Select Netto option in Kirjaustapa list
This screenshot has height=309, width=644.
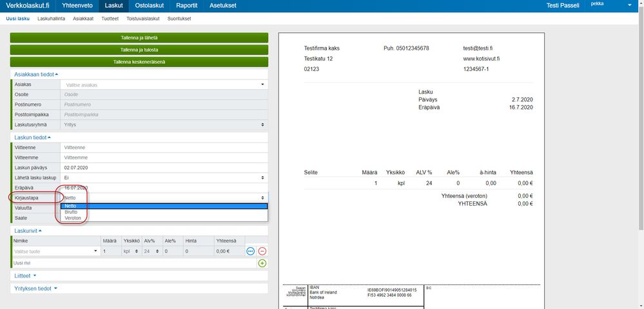pos(164,206)
